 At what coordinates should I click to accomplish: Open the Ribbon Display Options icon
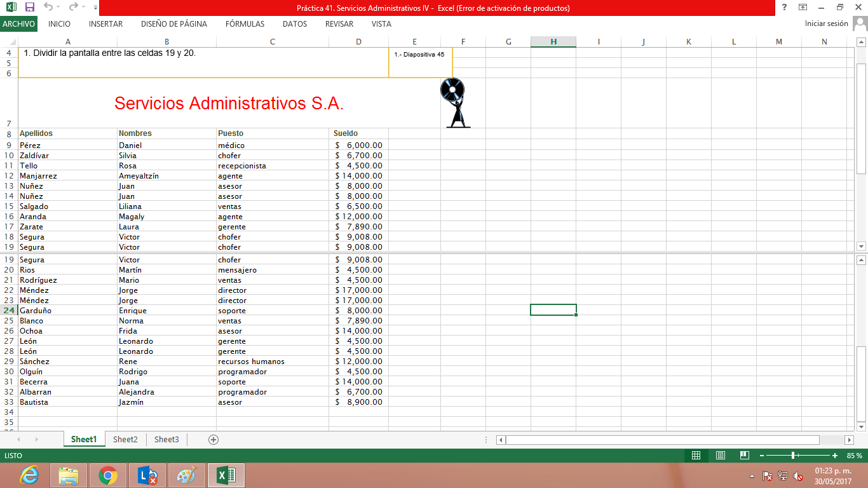tap(803, 7)
